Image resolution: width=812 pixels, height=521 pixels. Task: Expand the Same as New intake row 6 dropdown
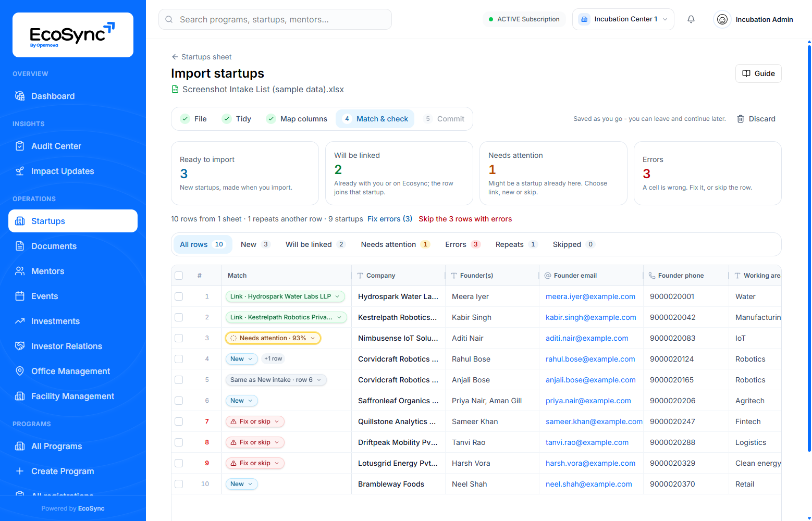(276, 380)
